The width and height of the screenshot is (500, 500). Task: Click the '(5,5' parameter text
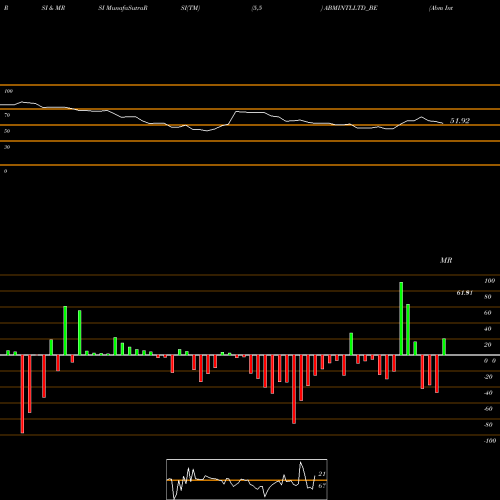[x=257, y=8]
